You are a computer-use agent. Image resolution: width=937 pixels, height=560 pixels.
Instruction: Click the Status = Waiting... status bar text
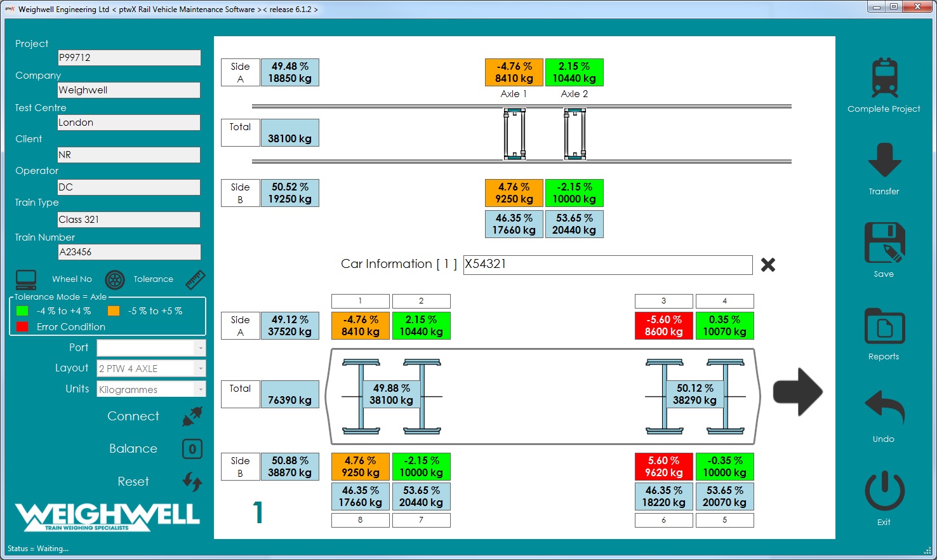pos(38,549)
